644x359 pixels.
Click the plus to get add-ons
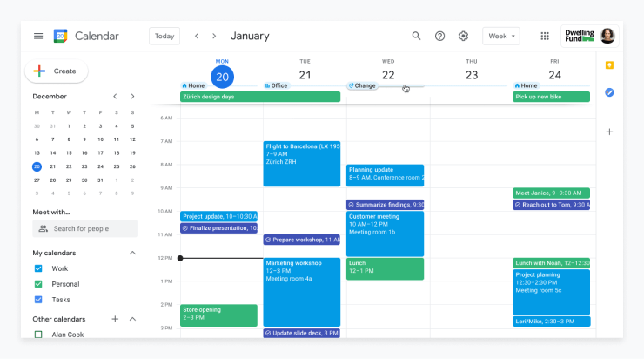[x=609, y=132]
